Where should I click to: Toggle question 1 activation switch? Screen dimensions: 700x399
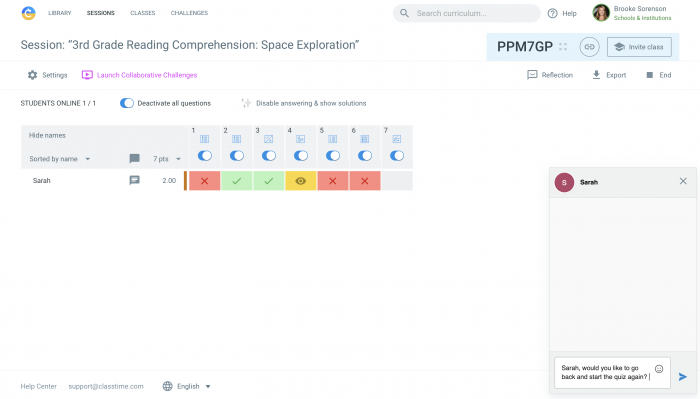[x=204, y=155]
